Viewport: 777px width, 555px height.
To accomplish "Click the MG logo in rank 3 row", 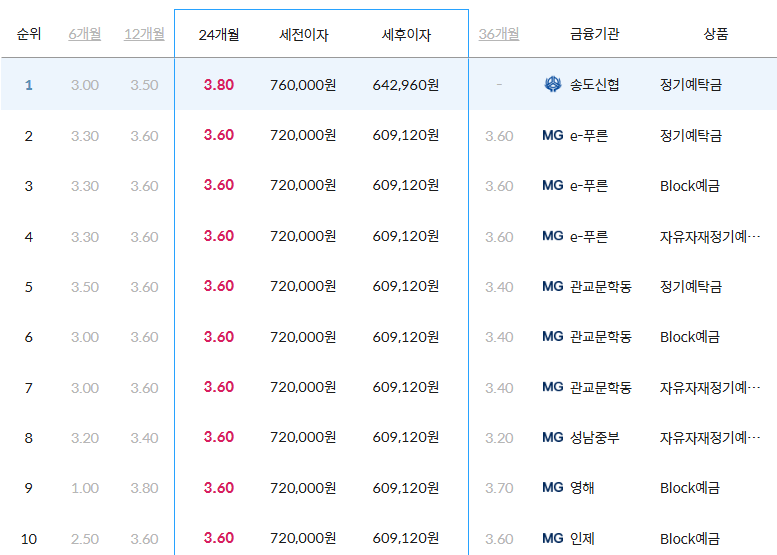I will click(x=553, y=185).
